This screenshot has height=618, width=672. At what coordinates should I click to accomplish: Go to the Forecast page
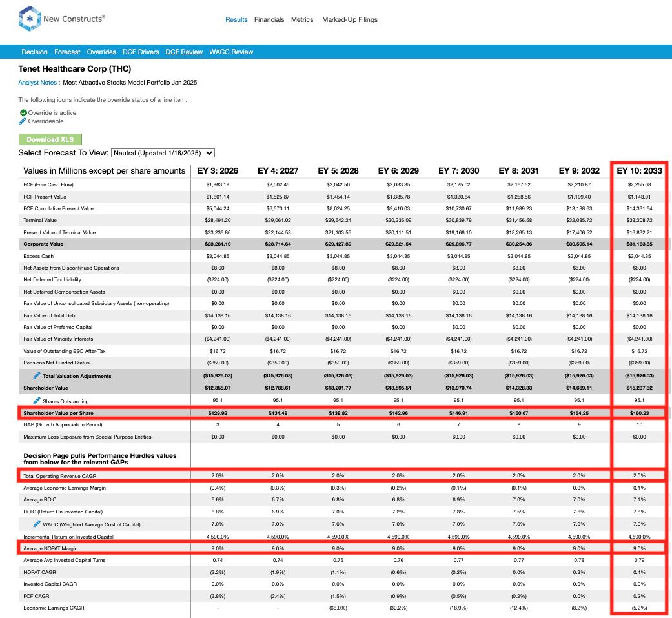pos(67,52)
